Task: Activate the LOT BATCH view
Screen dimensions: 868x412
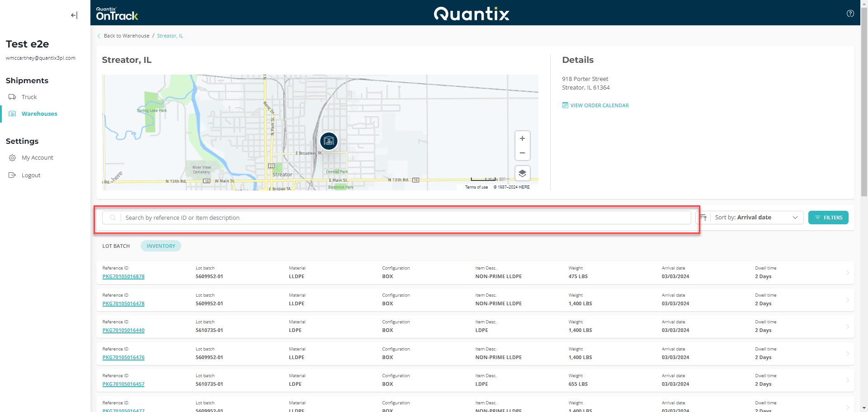Action: tap(116, 246)
